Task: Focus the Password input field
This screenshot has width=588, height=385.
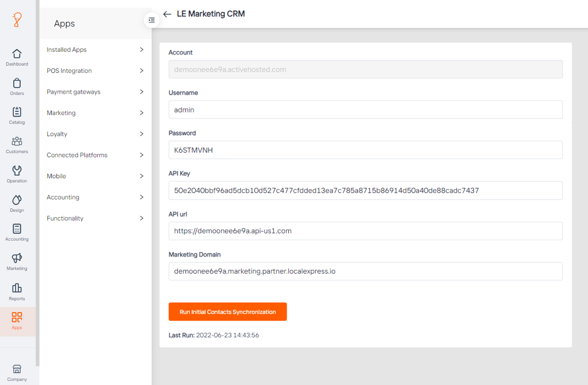Action: pyautogui.click(x=366, y=150)
